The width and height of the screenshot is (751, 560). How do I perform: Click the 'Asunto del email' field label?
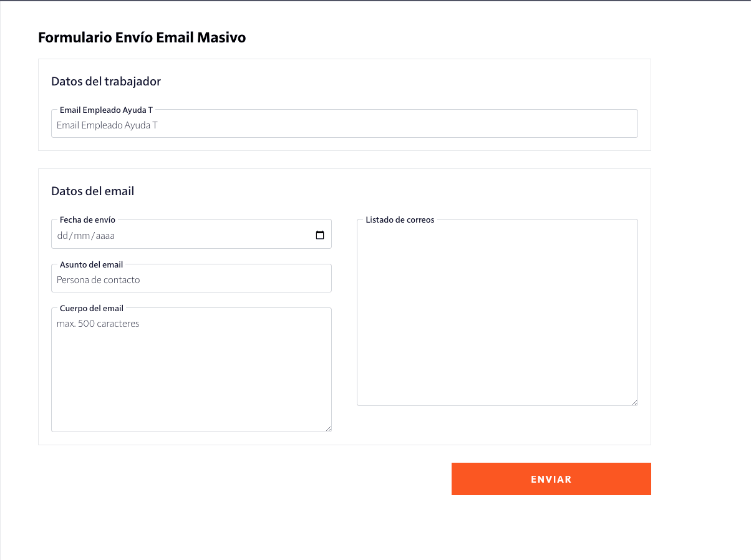coord(91,264)
